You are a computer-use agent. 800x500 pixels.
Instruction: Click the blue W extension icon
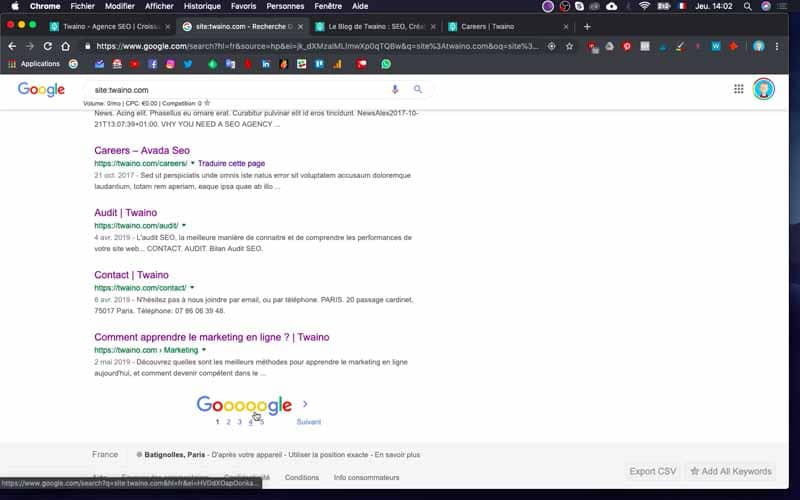point(716,46)
